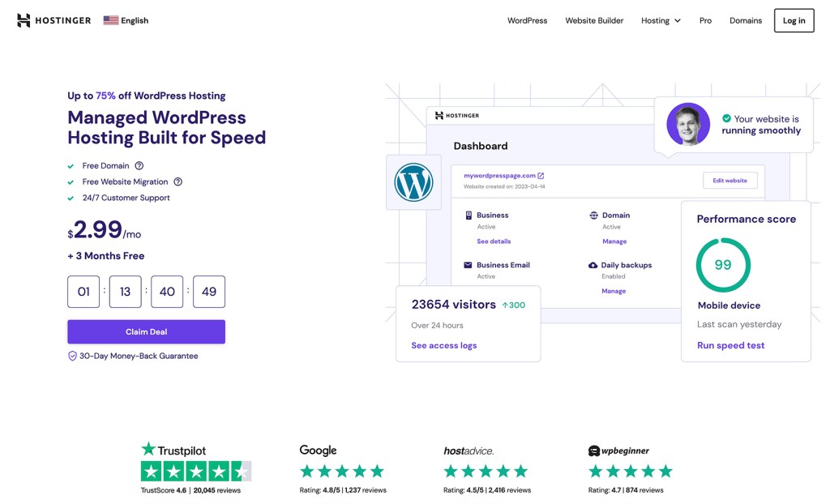
Task: Click the wpbeginner logo
Action: [x=618, y=451]
